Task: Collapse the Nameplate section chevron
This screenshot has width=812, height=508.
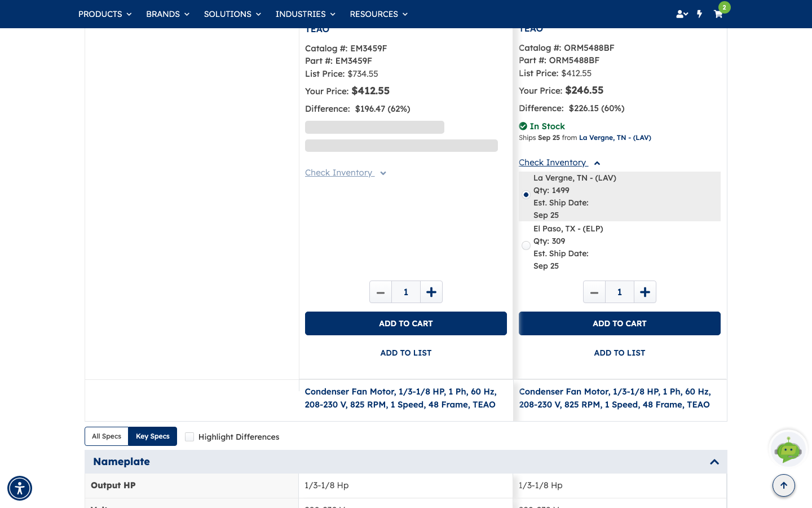Action: (x=714, y=462)
